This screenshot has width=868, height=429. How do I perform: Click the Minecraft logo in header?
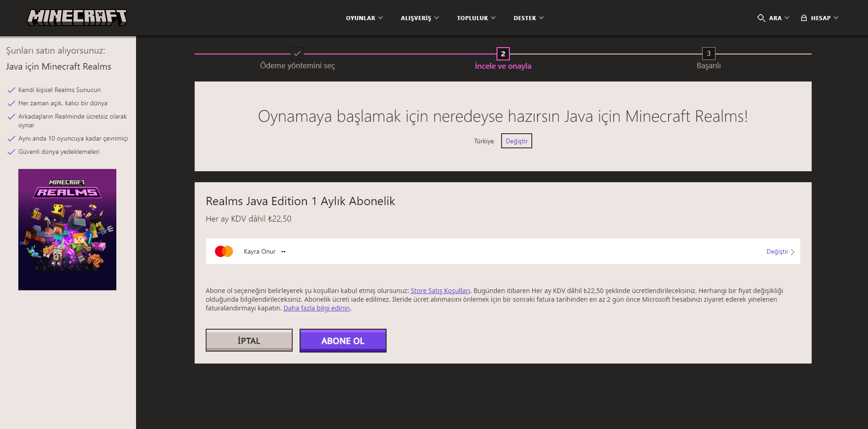tap(77, 17)
